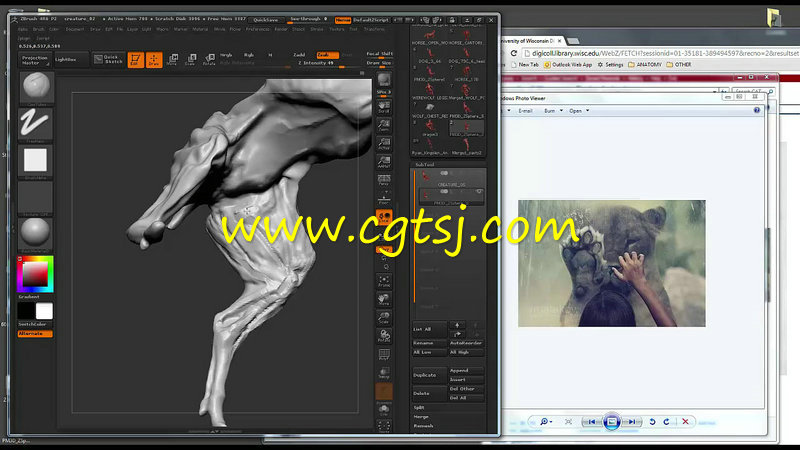Click the Duplicate subtool button

(429, 375)
